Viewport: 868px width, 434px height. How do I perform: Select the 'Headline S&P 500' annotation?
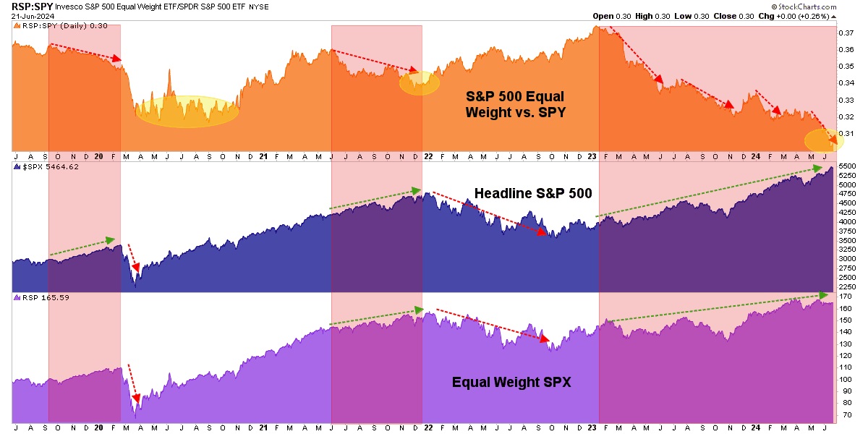click(533, 193)
